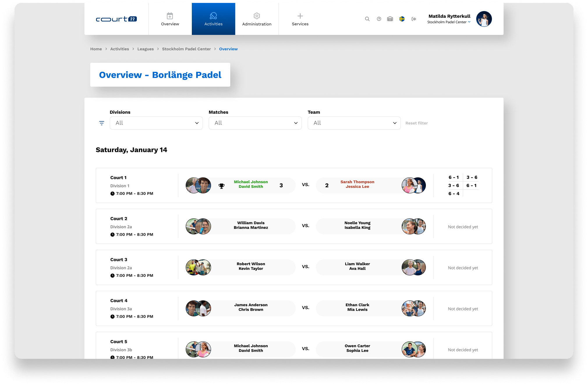The height and width of the screenshot is (385, 588).
Task: Click the filter lines icon beside Divisions
Action: pyautogui.click(x=102, y=123)
